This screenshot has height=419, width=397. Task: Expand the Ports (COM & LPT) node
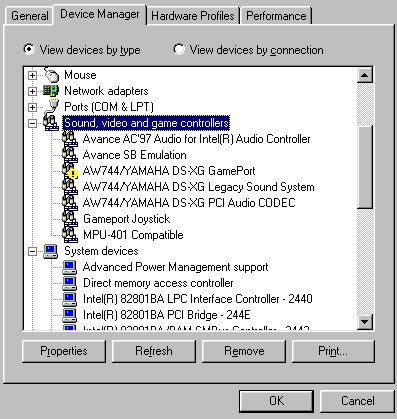coord(32,107)
